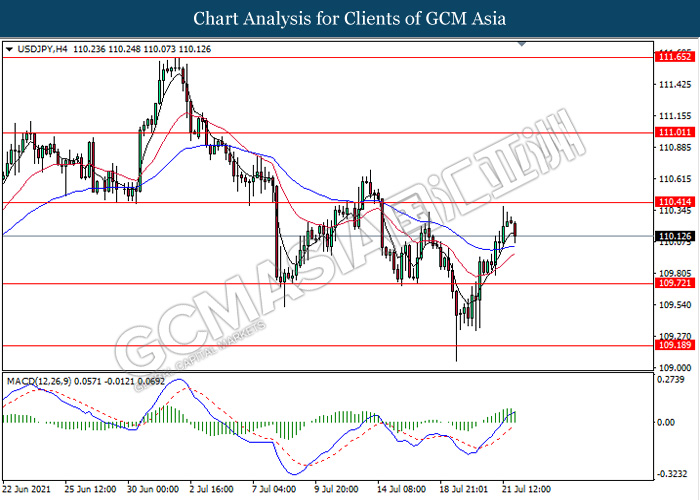Click the 18 Jul 21:01 time label
Viewport: 700px width, 500px height.
[464, 489]
